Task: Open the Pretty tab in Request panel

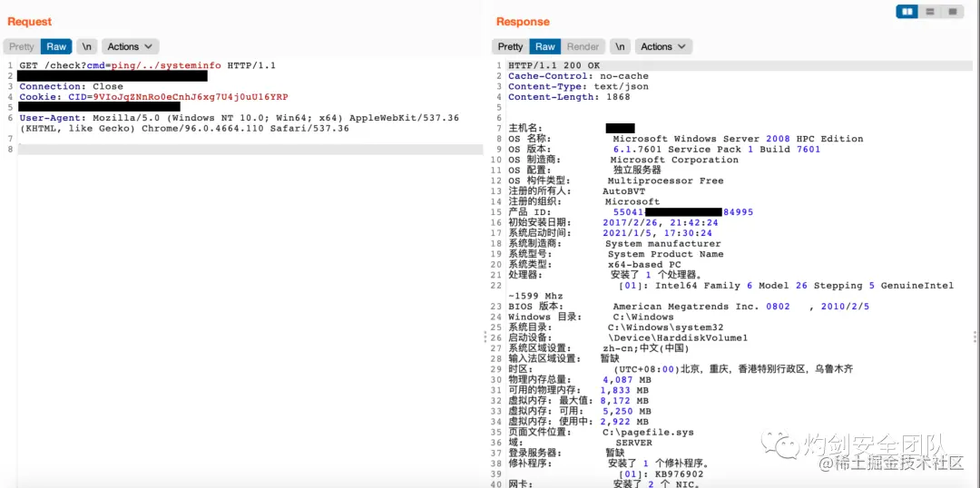Action: pyautogui.click(x=22, y=46)
